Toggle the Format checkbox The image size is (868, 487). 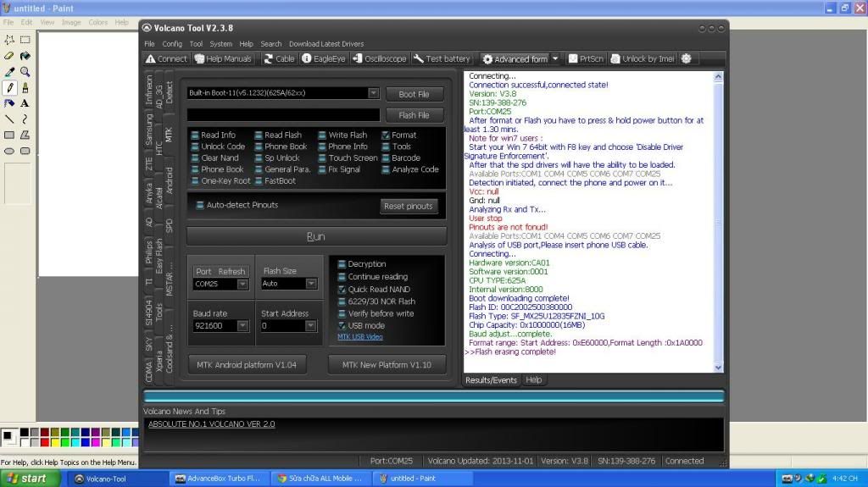tap(386, 135)
